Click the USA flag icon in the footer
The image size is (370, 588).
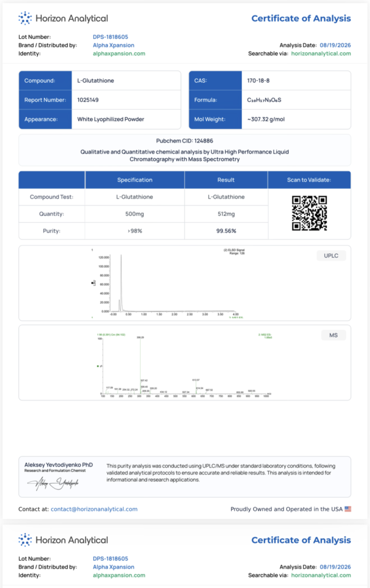[348, 509]
